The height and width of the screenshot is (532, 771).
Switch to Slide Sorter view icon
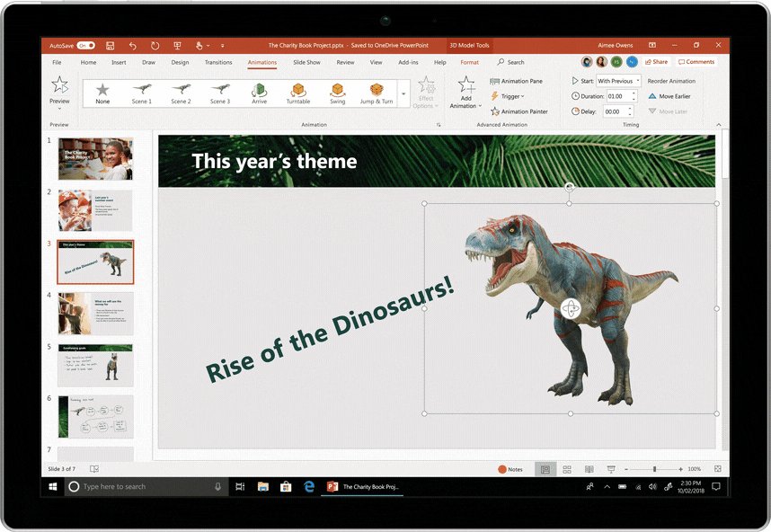[x=567, y=469]
